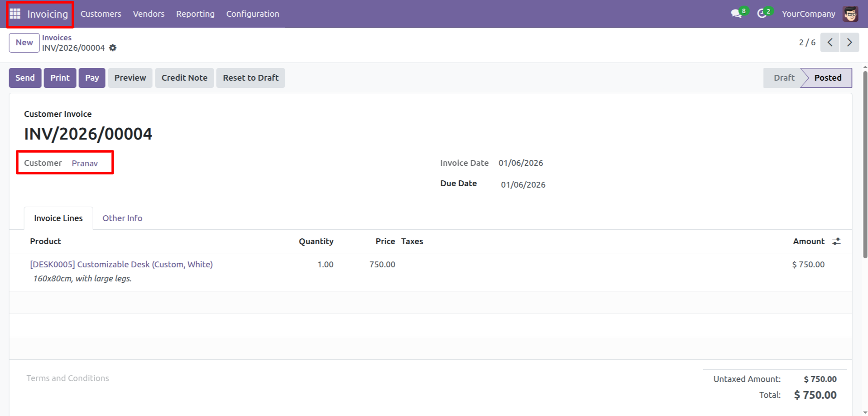Click Reset to Draft button
This screenshot has height=416, width=868.
[x=250, y=78]
